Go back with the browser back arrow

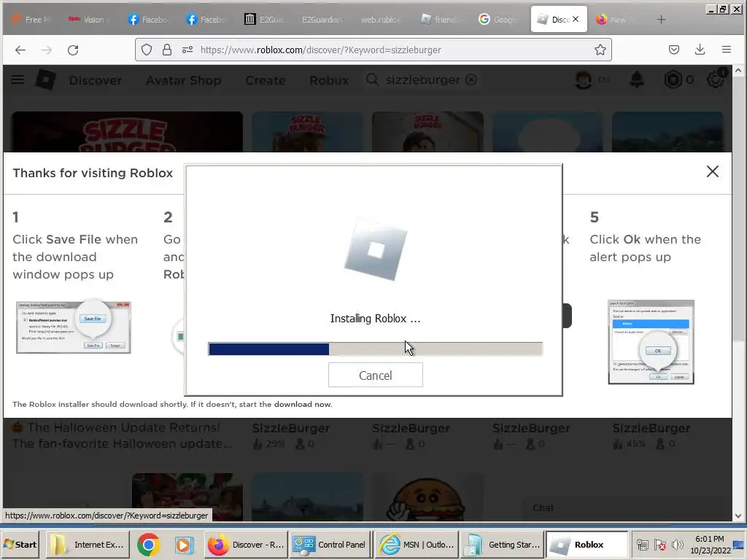pos(20,50)
